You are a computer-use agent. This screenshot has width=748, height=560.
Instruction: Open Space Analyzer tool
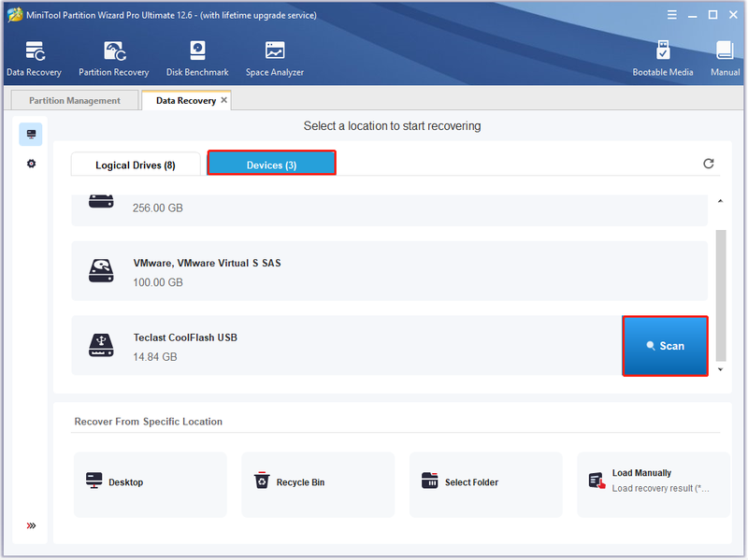pos(274,59)
